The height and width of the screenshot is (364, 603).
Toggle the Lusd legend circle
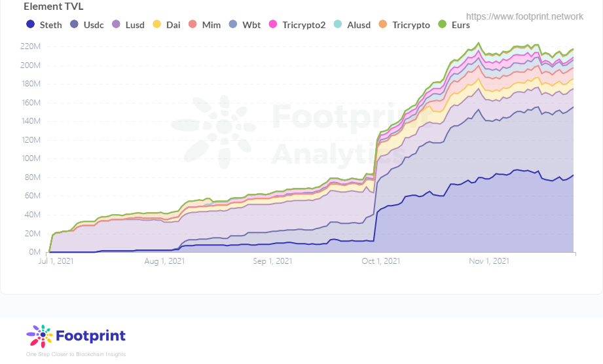[116, 25]
